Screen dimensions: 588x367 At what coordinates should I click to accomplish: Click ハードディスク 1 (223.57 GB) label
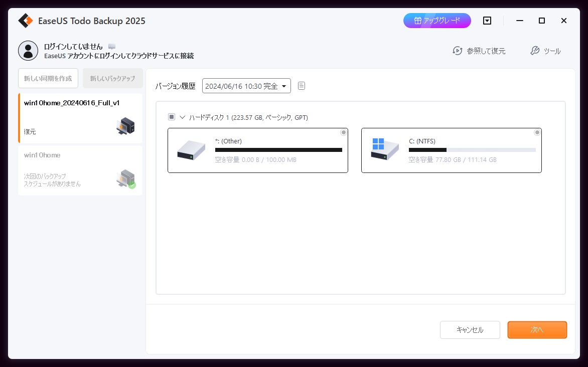tap(249, 117)
